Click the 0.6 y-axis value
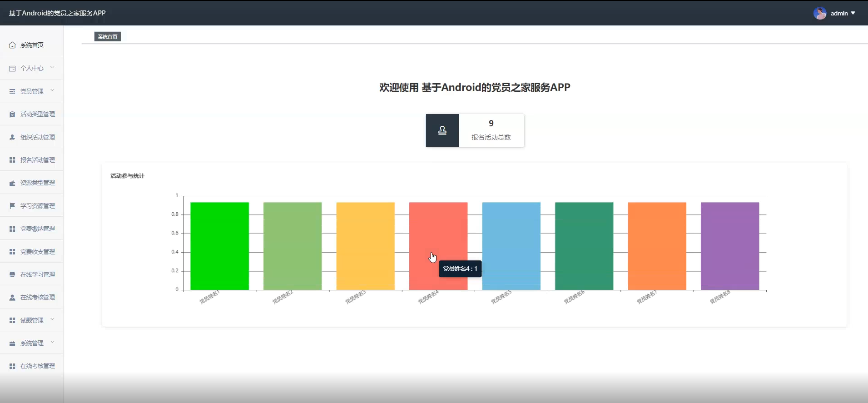Screen dimensions: 868x403 pos(175,233)
